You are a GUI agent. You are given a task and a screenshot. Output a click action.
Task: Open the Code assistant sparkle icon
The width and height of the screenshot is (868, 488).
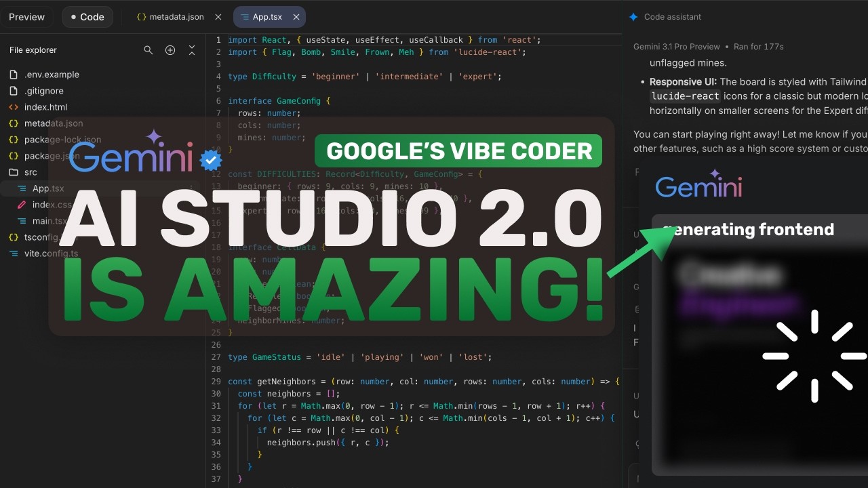(x=633, y=17)
